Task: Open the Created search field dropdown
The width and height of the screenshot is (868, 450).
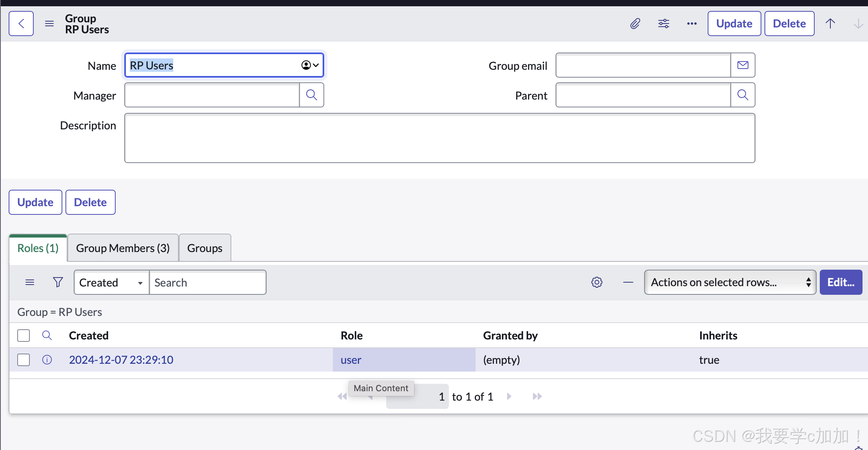Action: (x=111, y=282)
